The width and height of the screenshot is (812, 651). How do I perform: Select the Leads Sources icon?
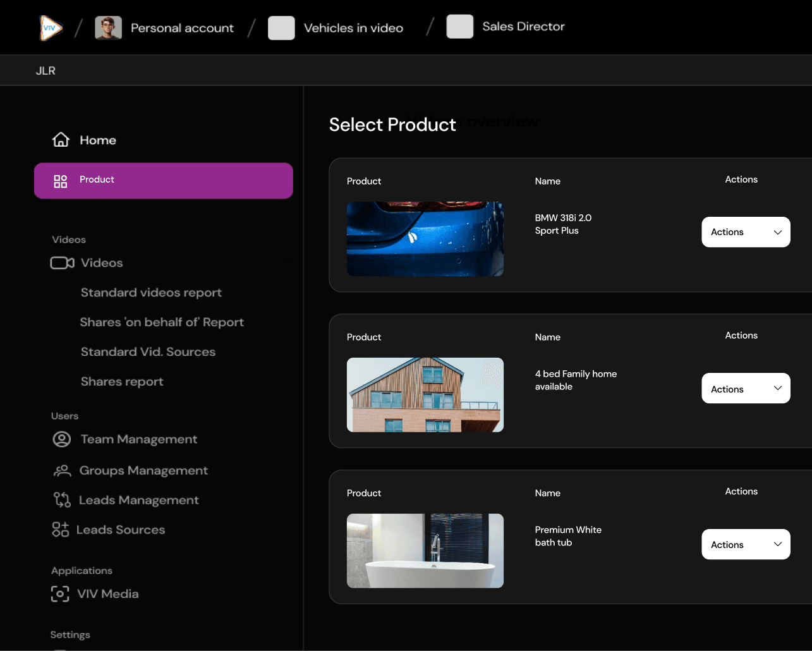coord(60,530)
